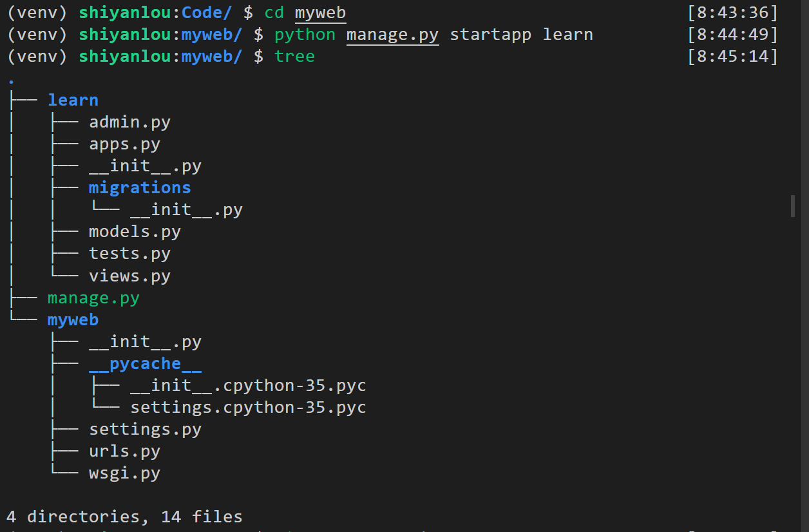
Task: Click apps.py file entry
Action: coord(124,144)
